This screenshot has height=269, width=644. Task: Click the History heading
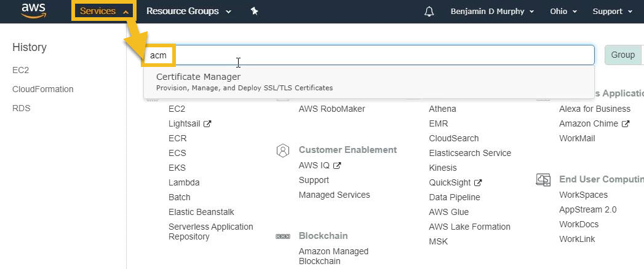pos(29,47)
